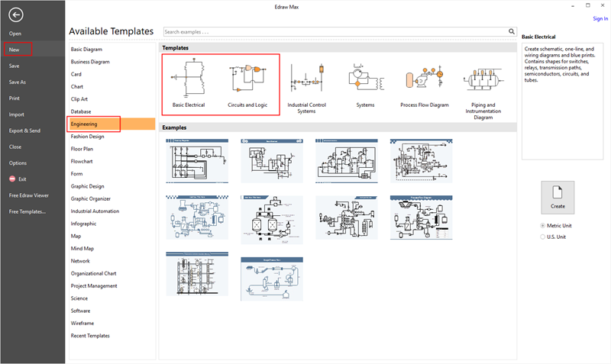Select Infographic category
611x364 pixels.
tap(83, 224)
